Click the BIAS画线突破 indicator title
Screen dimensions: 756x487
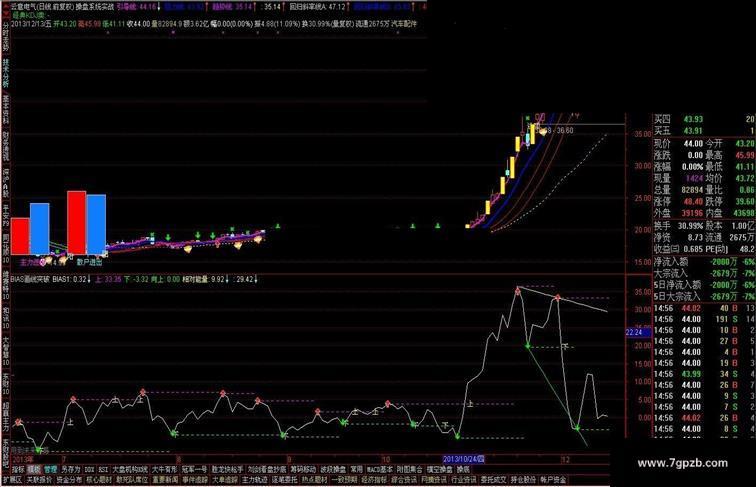click(x=30, y=279)
